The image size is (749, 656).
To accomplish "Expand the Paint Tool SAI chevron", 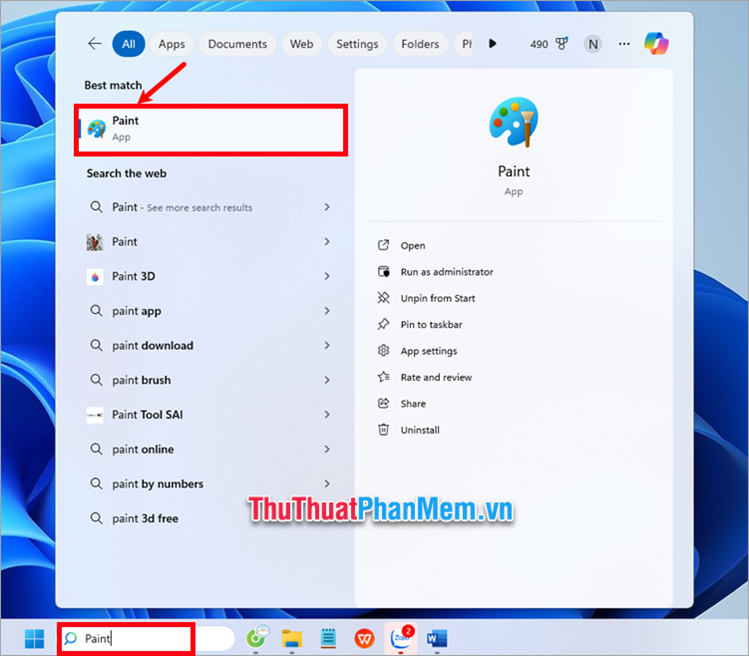I will point(327,415).
